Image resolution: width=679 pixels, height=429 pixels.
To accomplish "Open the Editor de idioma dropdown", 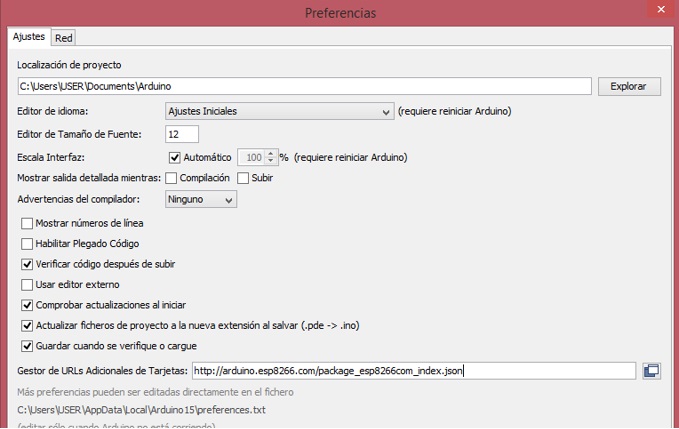I will tap(279, 111).
